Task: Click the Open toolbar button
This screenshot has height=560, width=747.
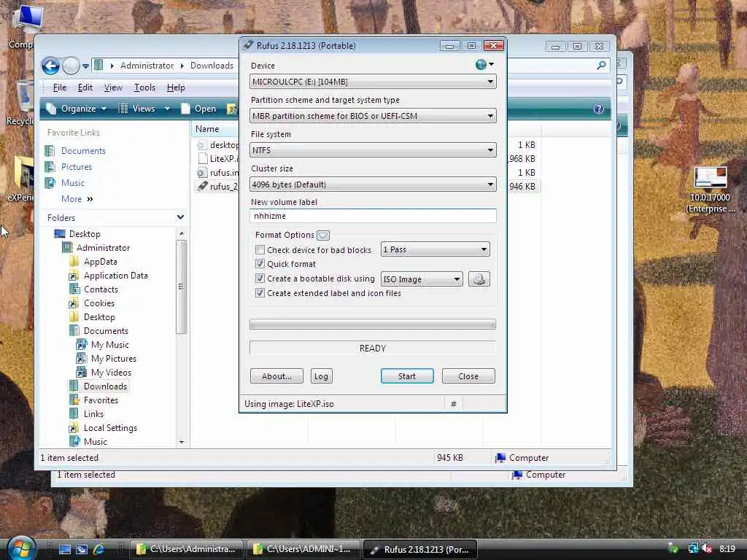Action: point(198,109)
